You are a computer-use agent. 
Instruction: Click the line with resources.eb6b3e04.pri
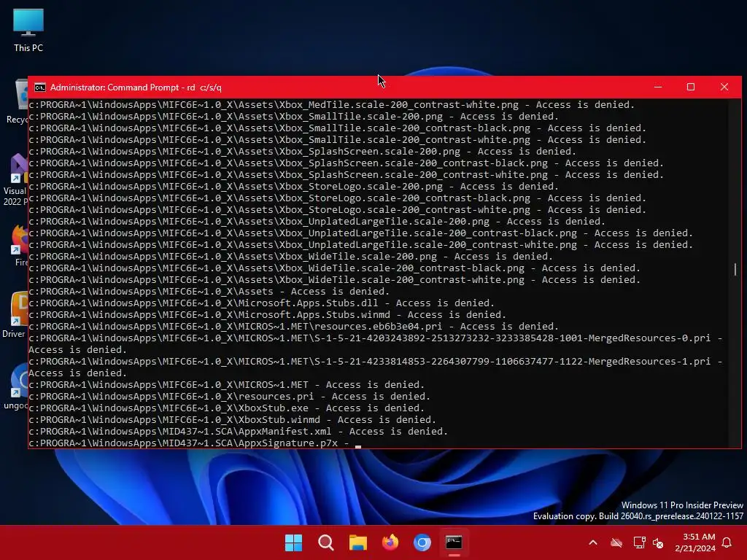[293, 326]
